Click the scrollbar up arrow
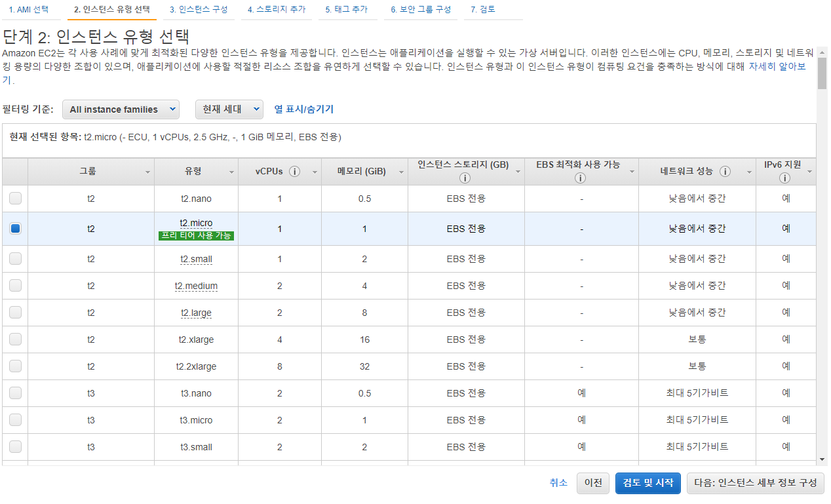The image size is (831, 504). coord(822,51)
